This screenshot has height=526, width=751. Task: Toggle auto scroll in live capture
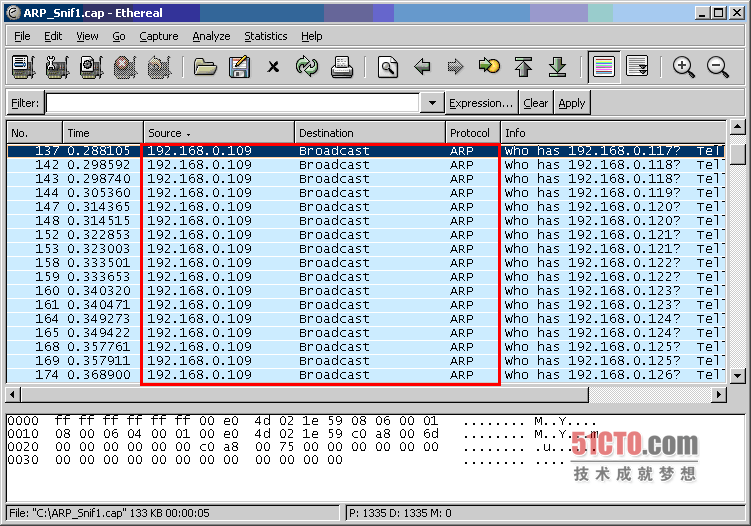coord(637,67)
